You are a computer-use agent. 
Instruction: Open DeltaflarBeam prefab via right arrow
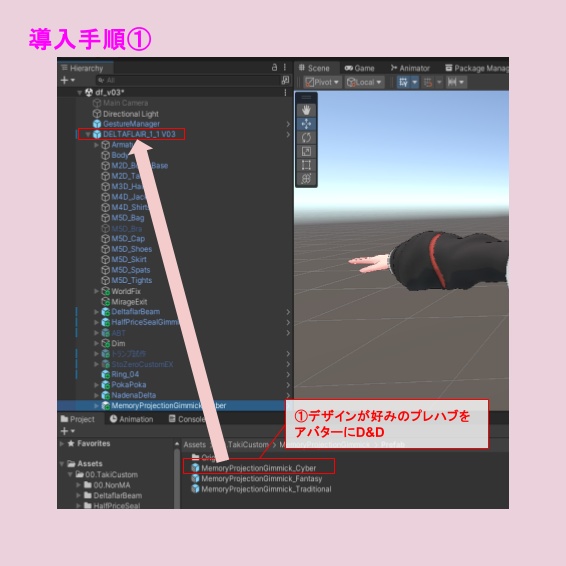(288, 312)
